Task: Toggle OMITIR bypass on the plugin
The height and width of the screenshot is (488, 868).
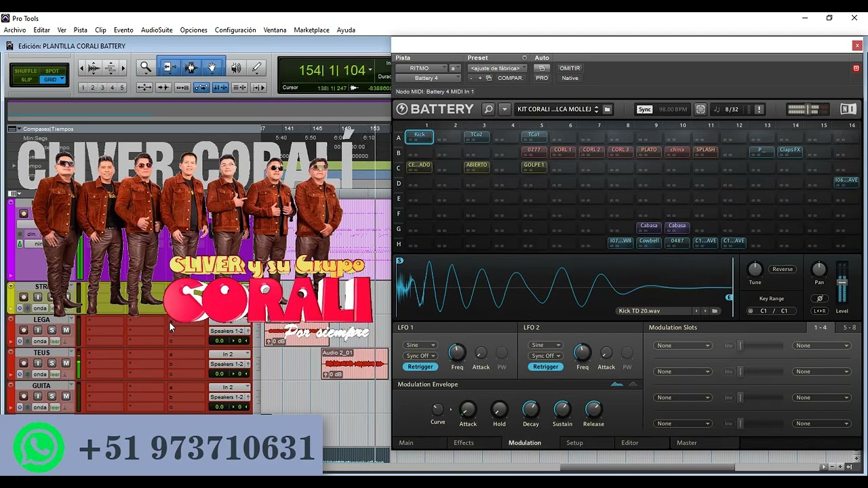Action: tap(570, 68)
